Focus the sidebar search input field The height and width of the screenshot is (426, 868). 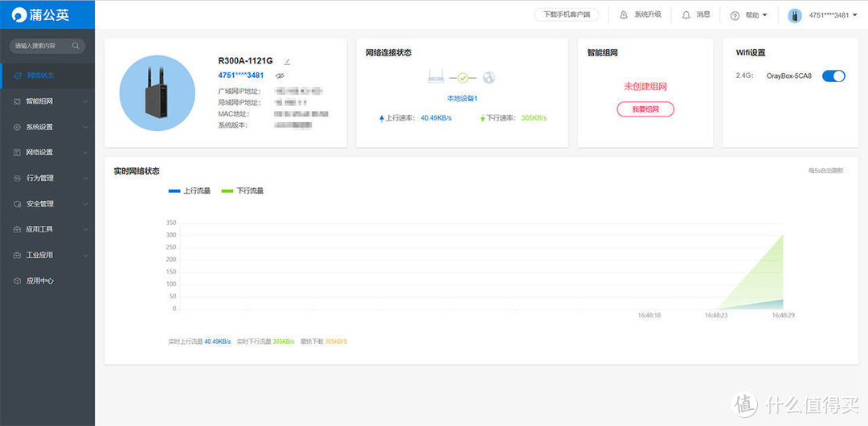click(x=47, y=46)
